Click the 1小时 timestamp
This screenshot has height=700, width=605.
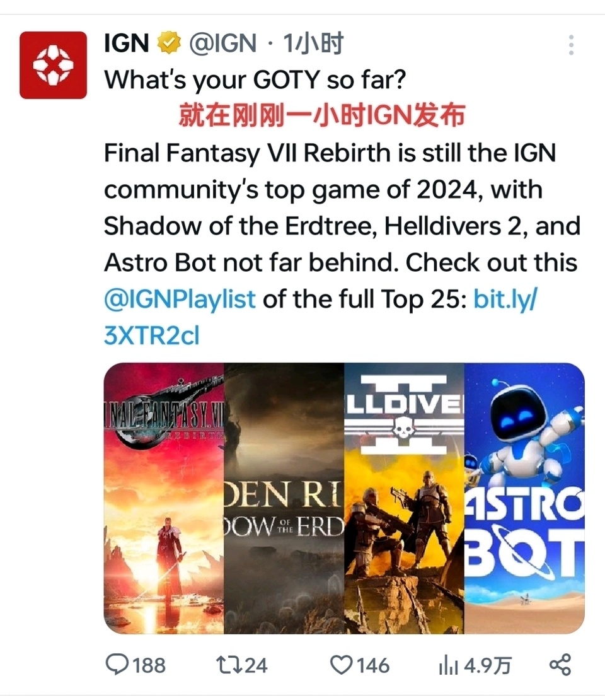coord(313,44)
